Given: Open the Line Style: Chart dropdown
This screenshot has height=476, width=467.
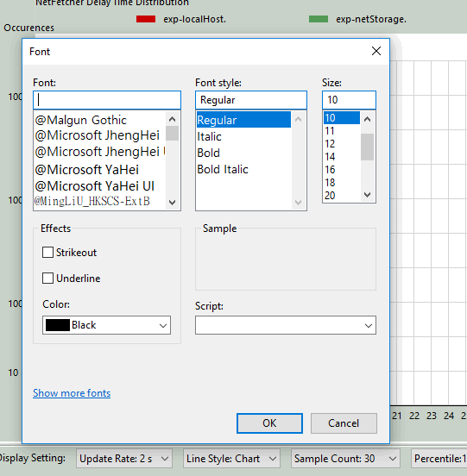Looking at the screenshot, I should coord(231,459).
